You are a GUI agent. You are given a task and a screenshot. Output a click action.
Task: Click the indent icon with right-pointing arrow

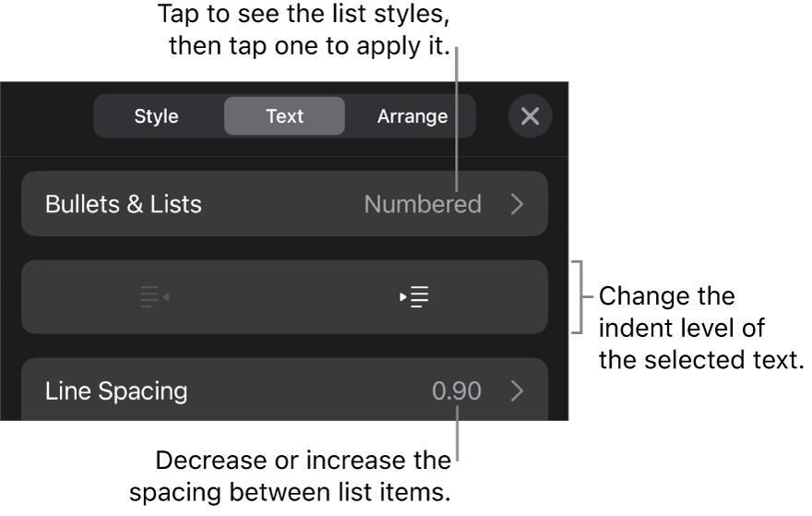point(414,297)
